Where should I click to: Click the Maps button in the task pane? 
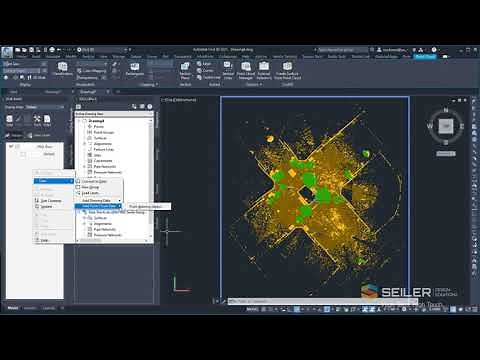47,120
